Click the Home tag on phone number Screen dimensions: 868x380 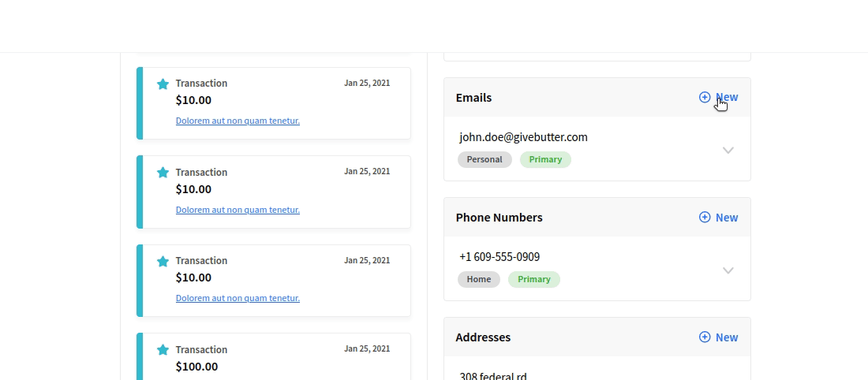tap(478, 279)
